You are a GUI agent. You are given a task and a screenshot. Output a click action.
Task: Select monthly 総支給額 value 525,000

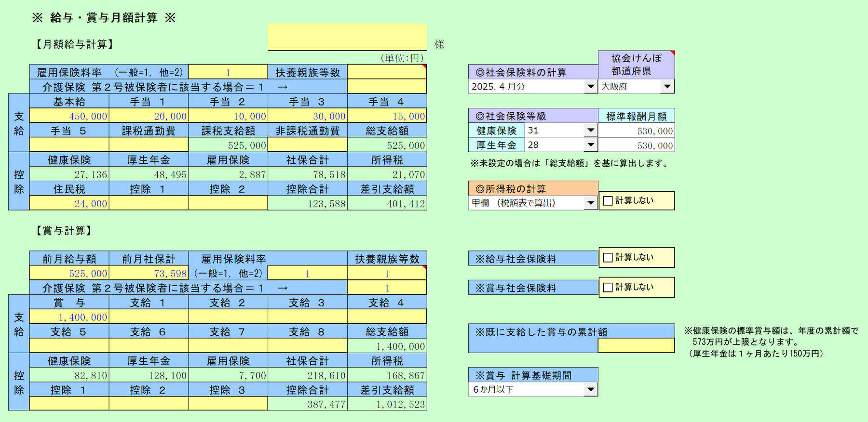click(387, 145)
